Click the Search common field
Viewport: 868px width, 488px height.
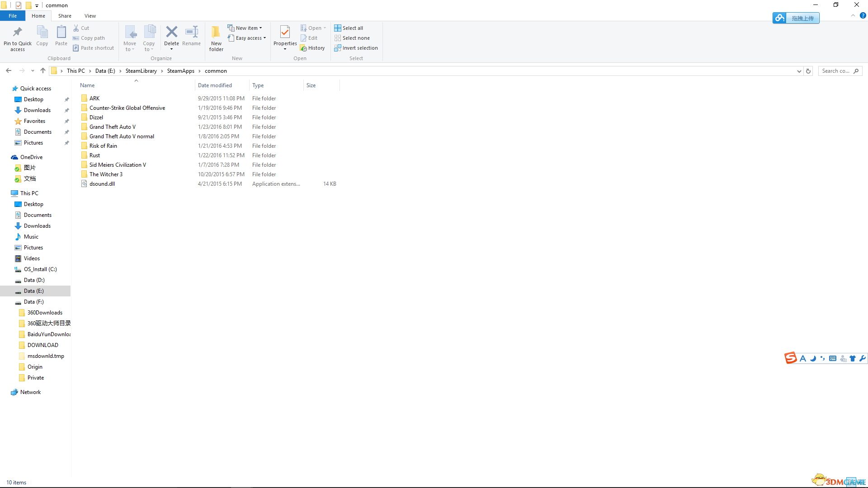(x=840, y=71)
